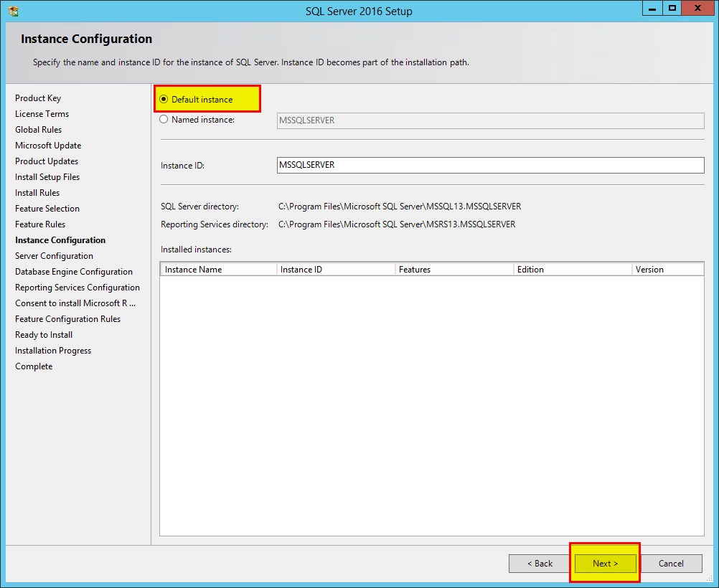Click the Back button
Screen dimensions: 719x588
click(x=539, y=563)
